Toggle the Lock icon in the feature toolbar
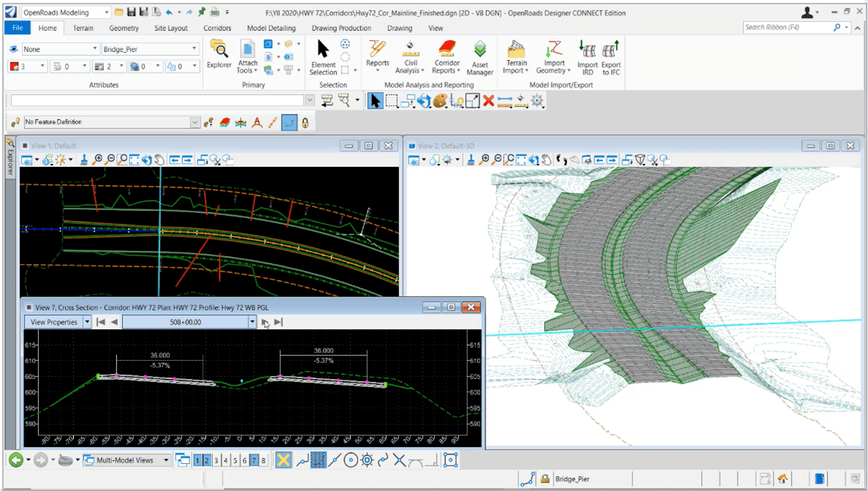868x491 pixels. (x=305, y=121)
